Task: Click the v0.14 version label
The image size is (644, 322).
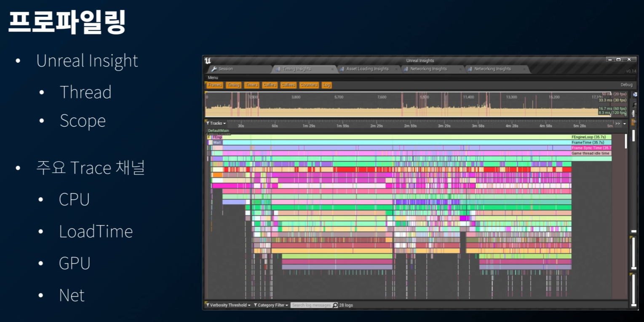Action: coord(631,71)
